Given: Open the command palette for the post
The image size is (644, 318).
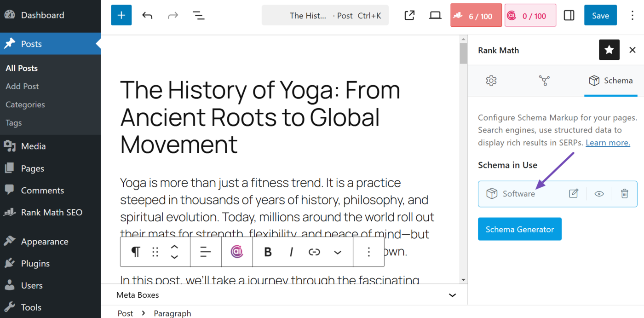Looking at the screenshot, I should (325, 16).
